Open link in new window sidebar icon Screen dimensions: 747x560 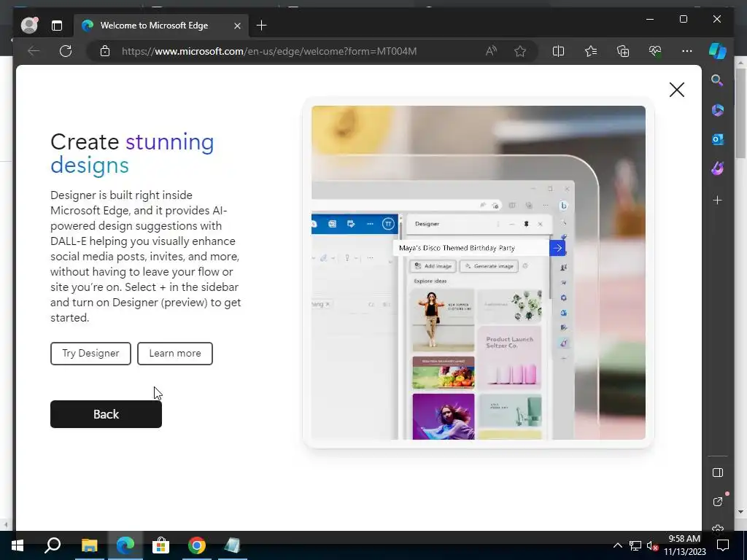(x=718, y=502)
